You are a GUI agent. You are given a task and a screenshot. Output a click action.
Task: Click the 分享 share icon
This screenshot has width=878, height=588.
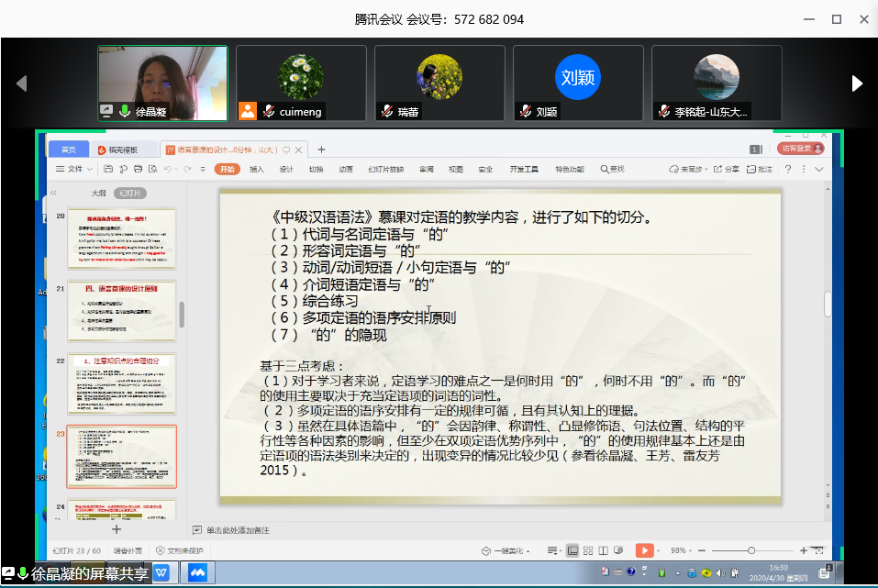726,169
